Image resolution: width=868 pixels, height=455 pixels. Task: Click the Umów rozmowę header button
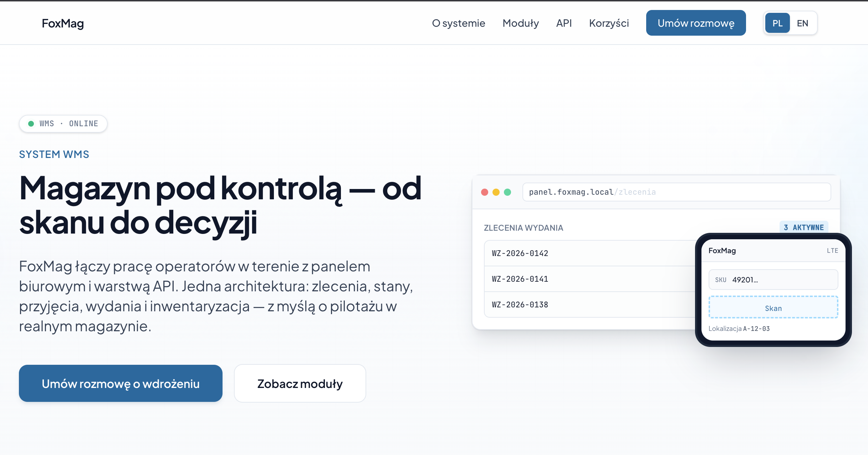click(696, 23)
